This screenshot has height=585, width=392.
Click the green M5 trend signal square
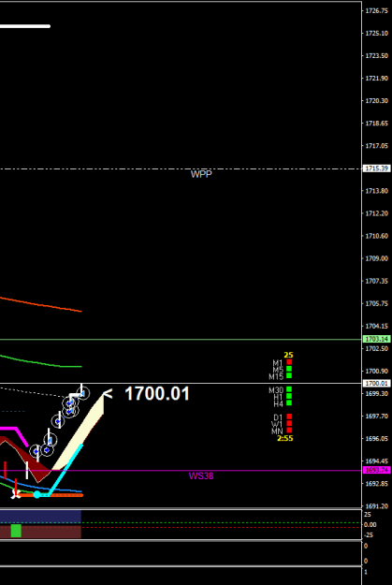(x=289, y=369)
